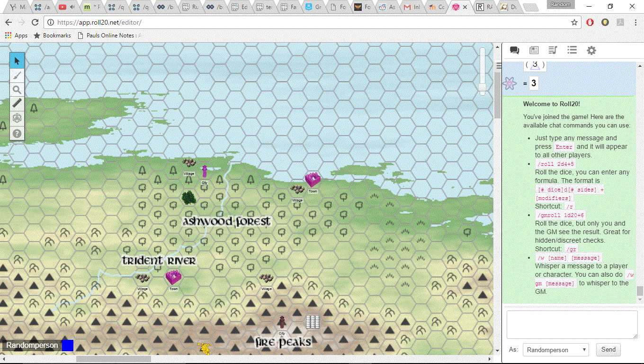Click the browser Back arrow
The image size is (644, 364).
(8, 22)
